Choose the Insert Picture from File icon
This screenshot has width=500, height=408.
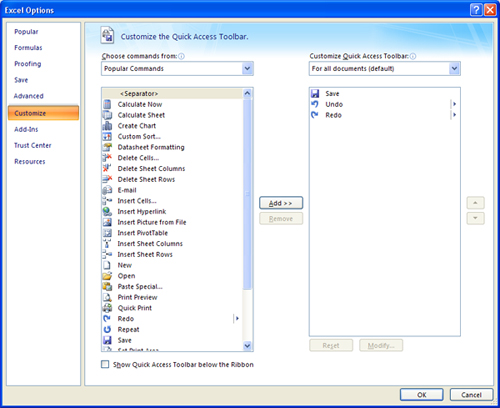[107, 222]
